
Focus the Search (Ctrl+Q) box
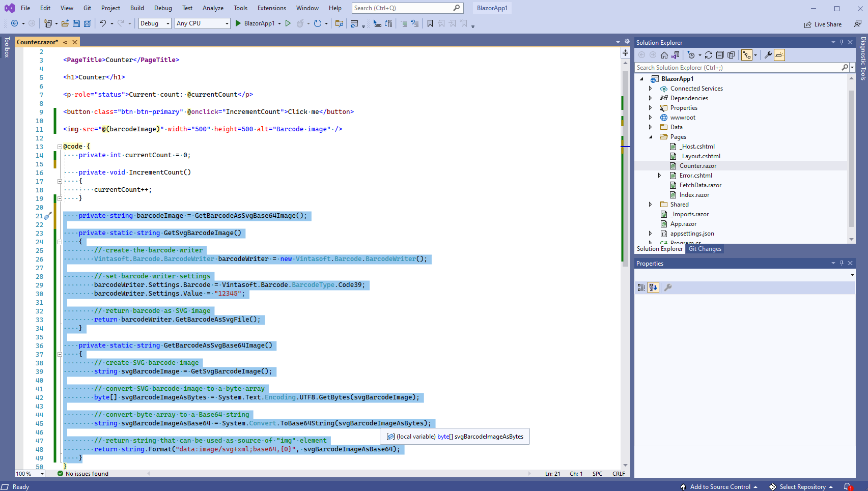[x=407, y=8]
